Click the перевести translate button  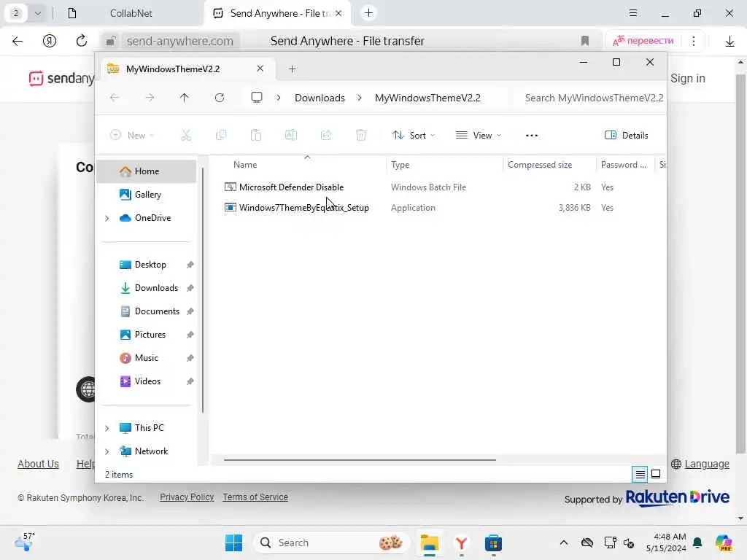[x=643, y=41]
